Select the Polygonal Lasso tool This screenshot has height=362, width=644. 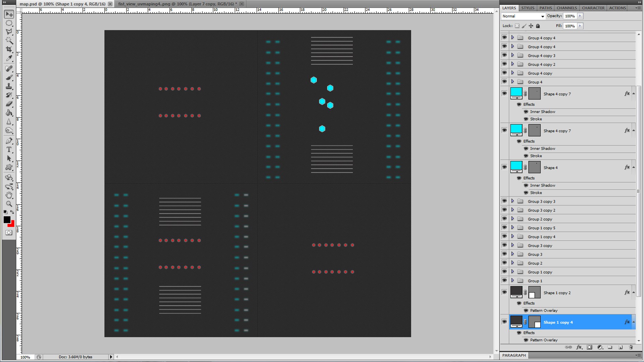coord(9,32)
